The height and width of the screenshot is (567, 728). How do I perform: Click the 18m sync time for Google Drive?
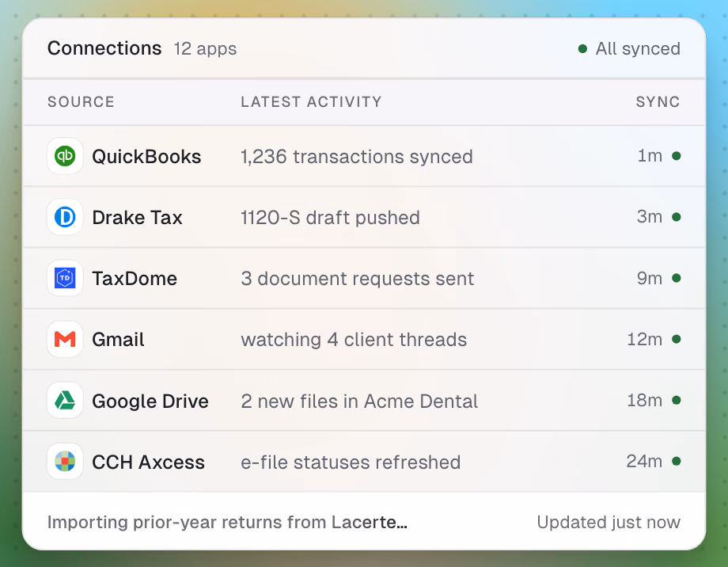[x=645, y=400]
